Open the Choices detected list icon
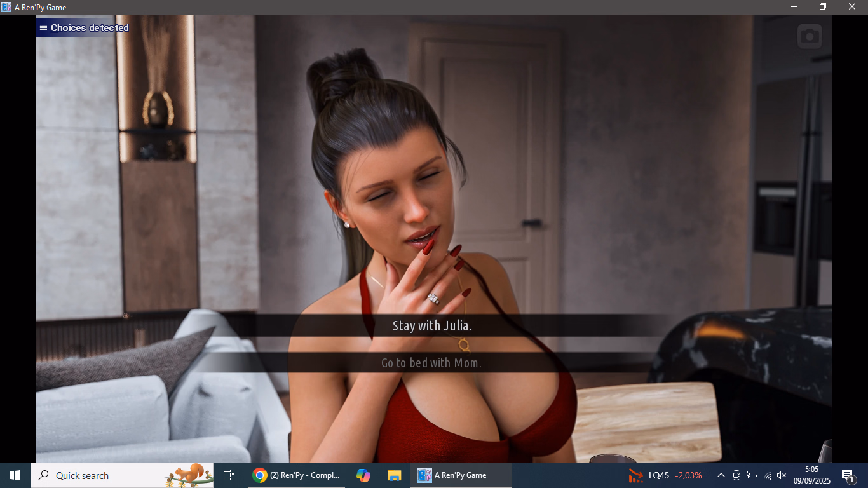Image resolution: width=868 pixels, height=488 pixels. [x=43, y=28]
